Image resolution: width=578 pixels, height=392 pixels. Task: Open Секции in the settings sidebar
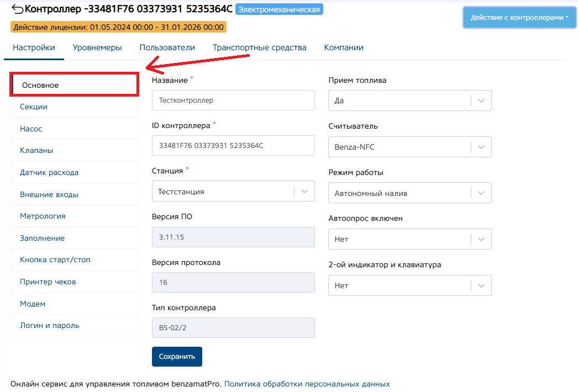(34, 107)
